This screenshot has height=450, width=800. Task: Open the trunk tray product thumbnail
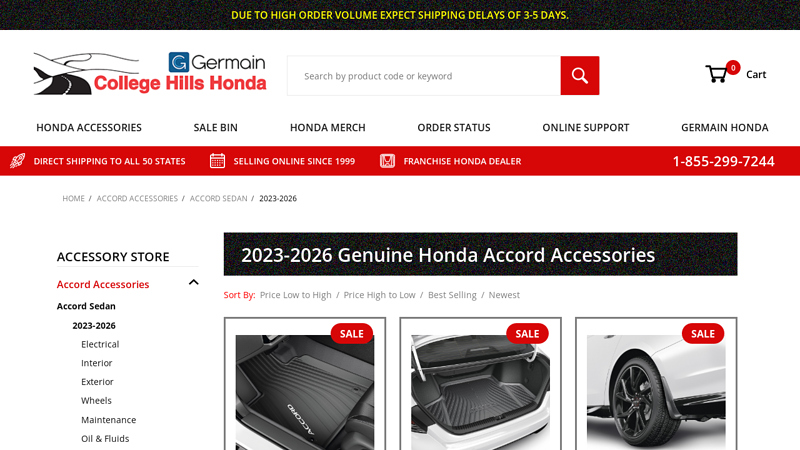pyautogui.click(x=480, y=392)
